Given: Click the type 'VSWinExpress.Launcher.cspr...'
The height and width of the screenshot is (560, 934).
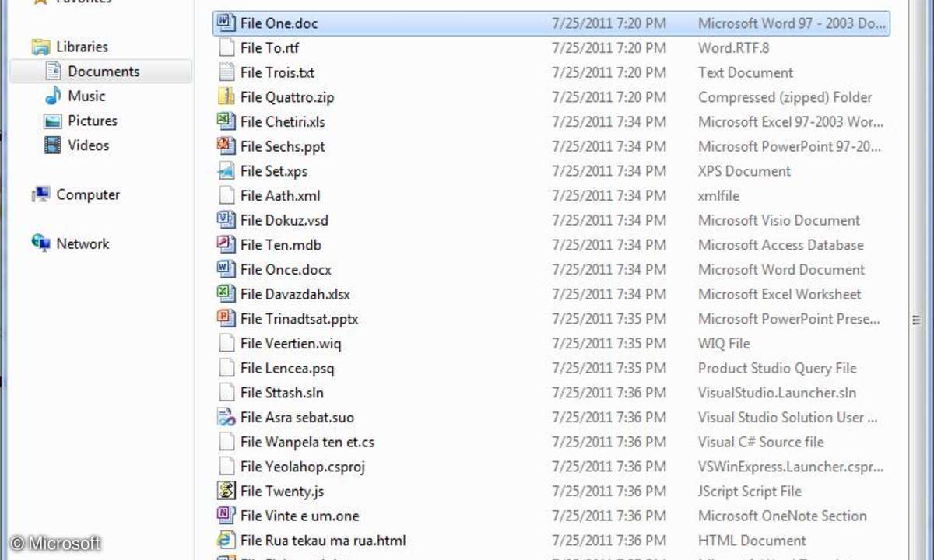Looking at the screenshot, I should pyautogui.click(x=790, y=467).
